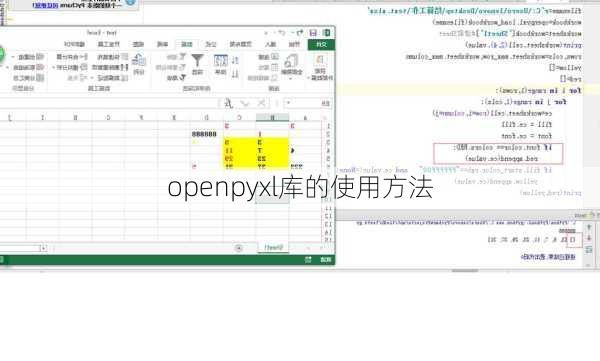Click the formula bar cancel X icon

pyautogui.click(x=261, y=103)
